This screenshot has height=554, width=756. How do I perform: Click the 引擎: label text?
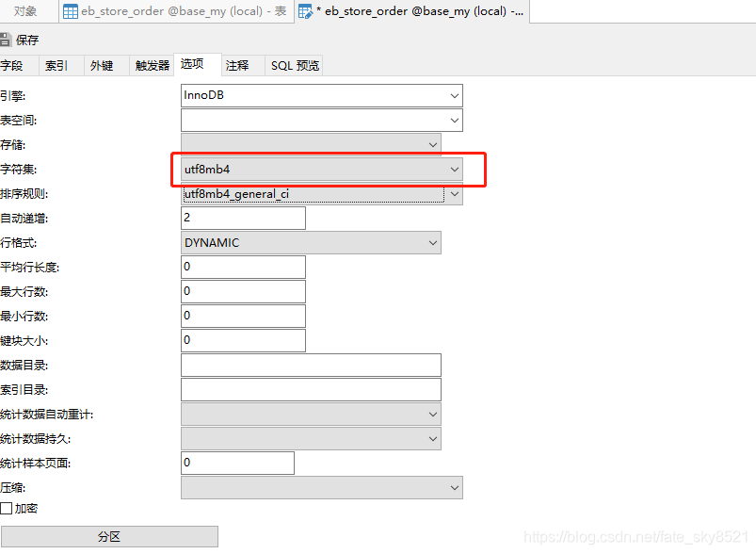[x=13, y=96]
